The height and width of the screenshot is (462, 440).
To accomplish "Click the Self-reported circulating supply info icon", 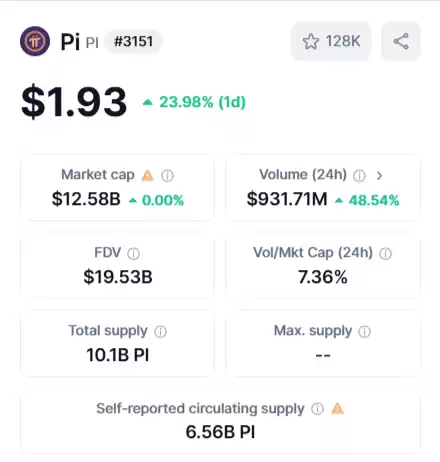I will (x=317, y=409).
